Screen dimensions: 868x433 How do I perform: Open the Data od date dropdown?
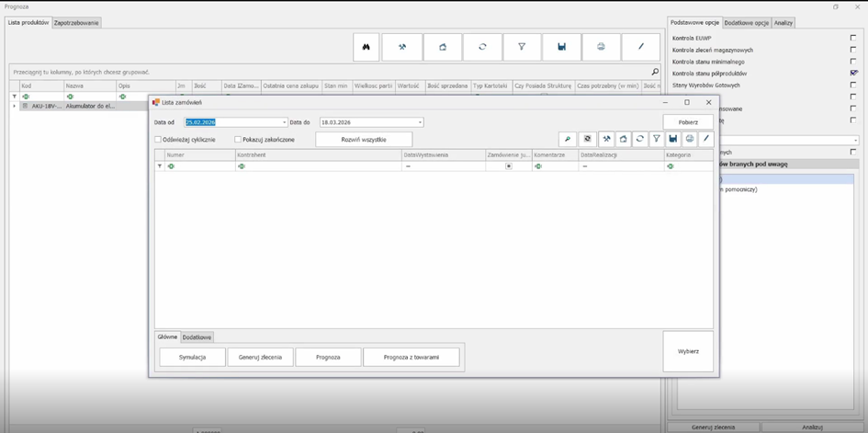coord(284,122)
